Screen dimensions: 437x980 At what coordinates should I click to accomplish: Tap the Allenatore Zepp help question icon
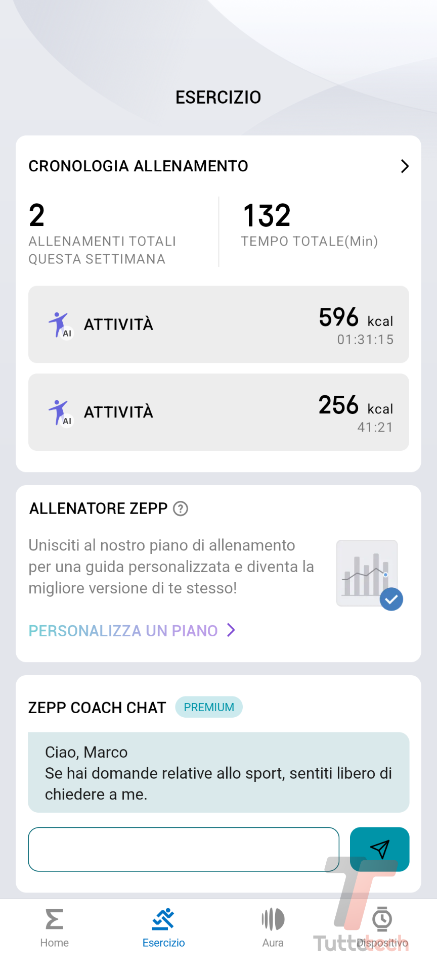[181, 508]
